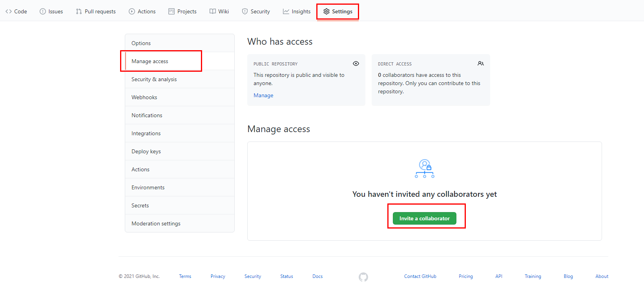Open the About footer link

(602, 276)
